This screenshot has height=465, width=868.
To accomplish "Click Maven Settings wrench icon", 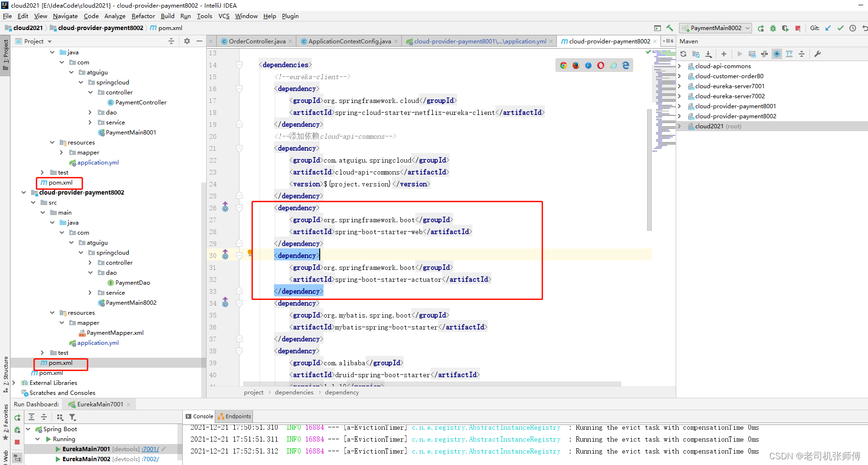I will point(817,54).
